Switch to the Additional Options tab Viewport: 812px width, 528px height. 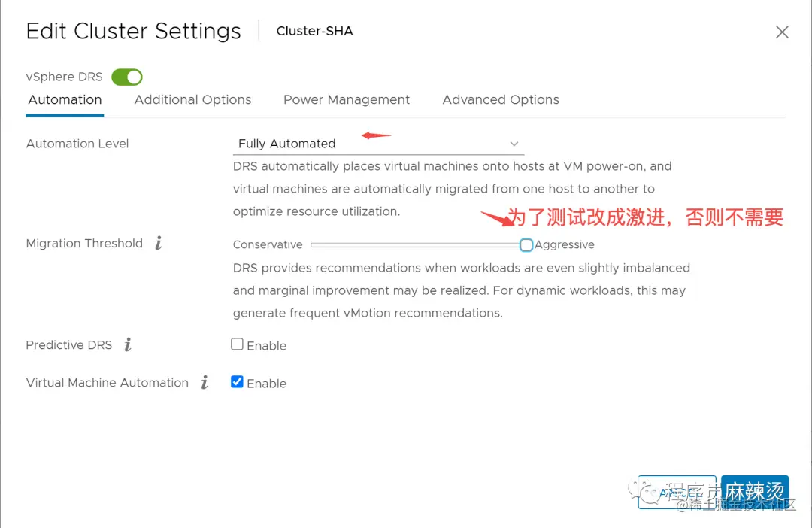pyautogui.click(x=192, y=99)
